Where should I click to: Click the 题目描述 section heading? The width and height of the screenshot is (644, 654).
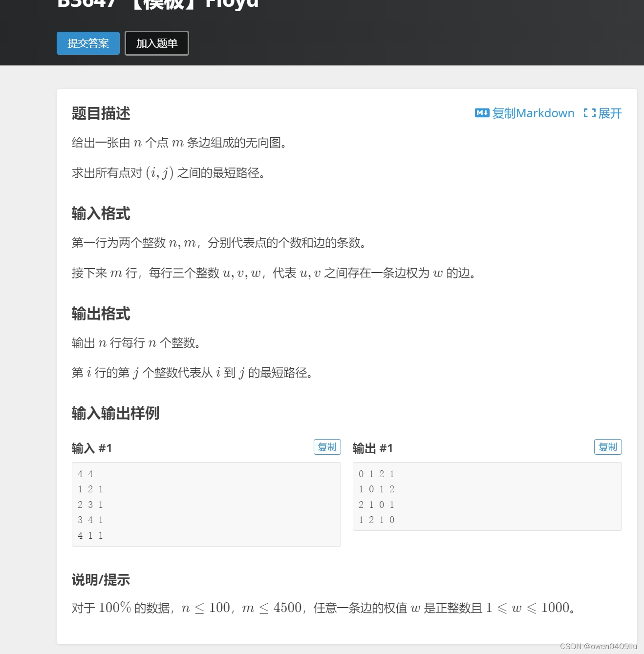click(x=100, y=113)
